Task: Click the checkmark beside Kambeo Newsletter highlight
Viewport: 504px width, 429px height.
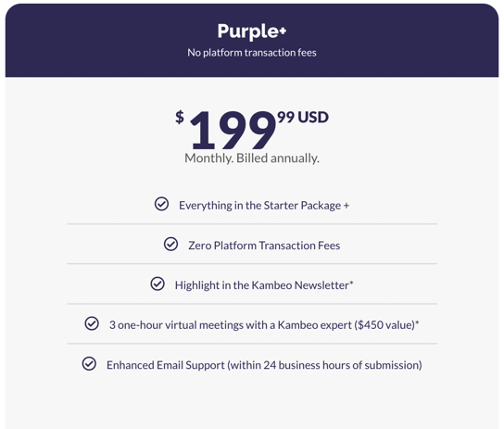Action: click(x=157, y=284)
